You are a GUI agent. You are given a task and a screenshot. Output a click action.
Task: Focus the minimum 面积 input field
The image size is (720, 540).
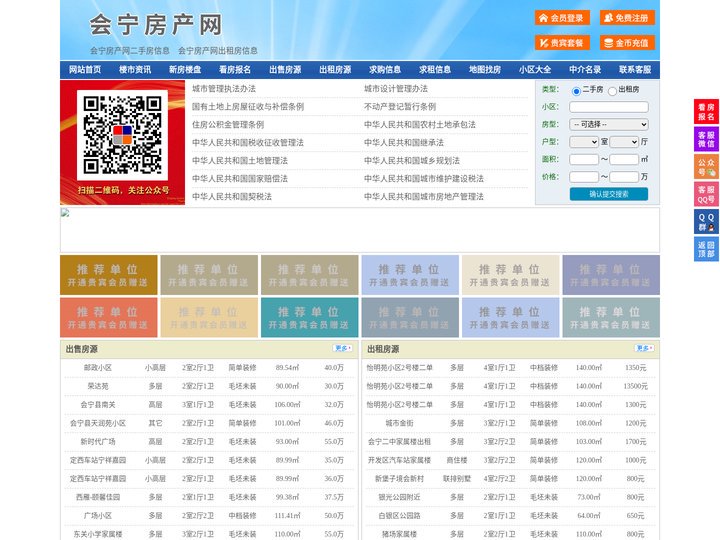click(x=584, y=159)
